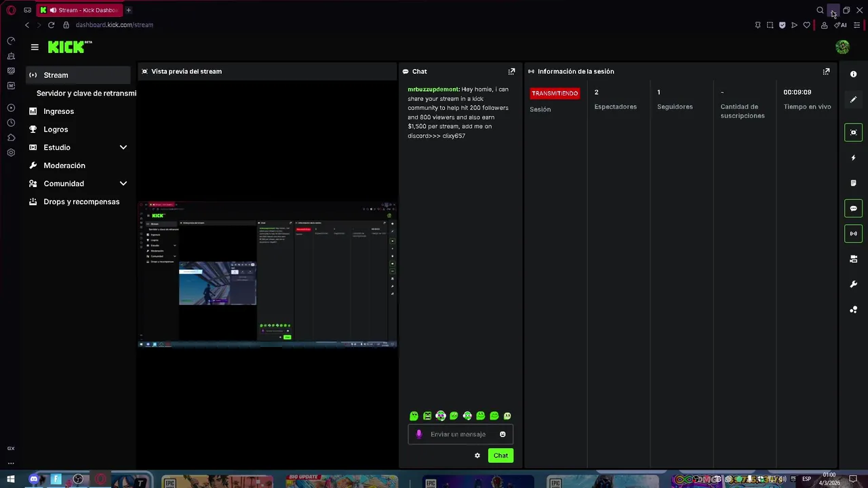
Task: Open Servidor y clave de retransmisión
Action: coord(86,93)
